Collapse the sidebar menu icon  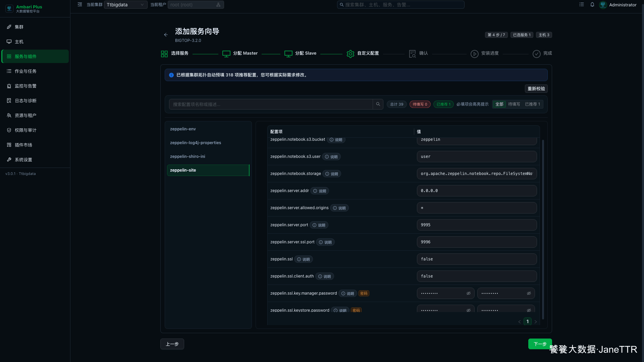point(80,5)
